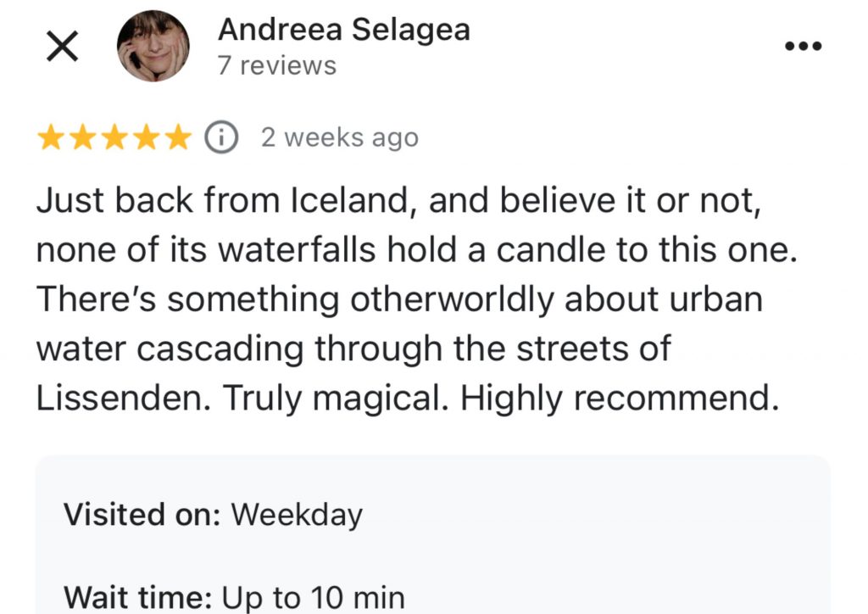Click the third yellow rating star
Viewport: 868px width, 614px height.
[x=114, y=137]
